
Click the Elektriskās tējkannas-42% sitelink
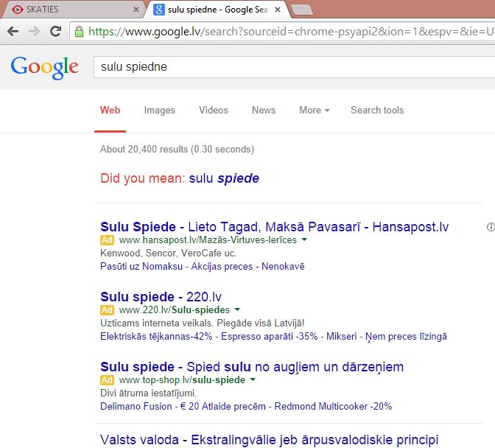tap(156, 337)
